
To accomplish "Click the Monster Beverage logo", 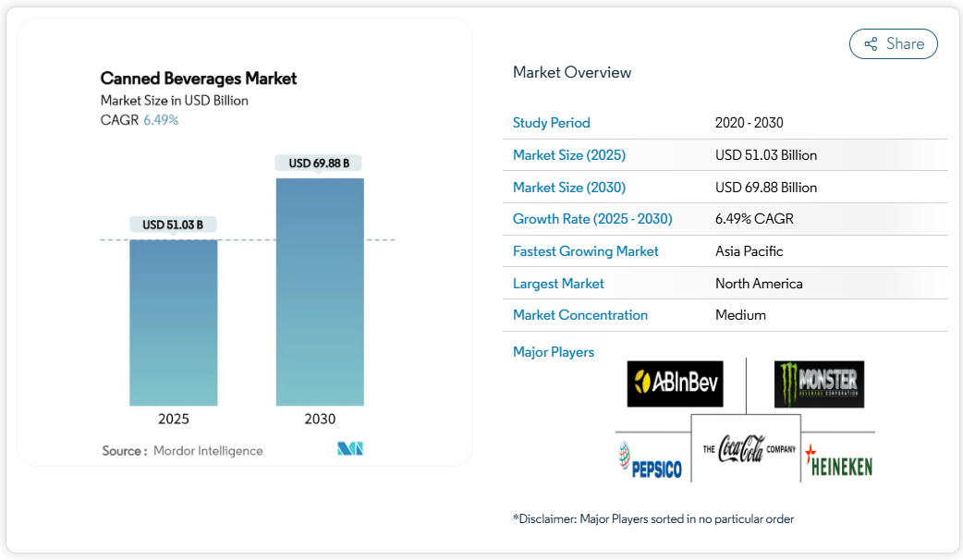I will [819, 383].
